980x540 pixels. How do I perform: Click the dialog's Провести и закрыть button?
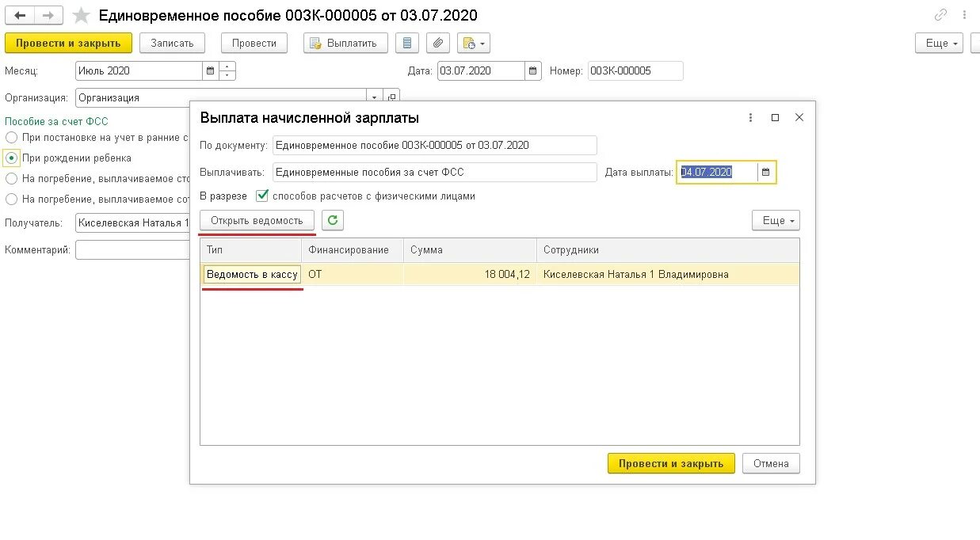pyautogui.click(x=671, y=463)
